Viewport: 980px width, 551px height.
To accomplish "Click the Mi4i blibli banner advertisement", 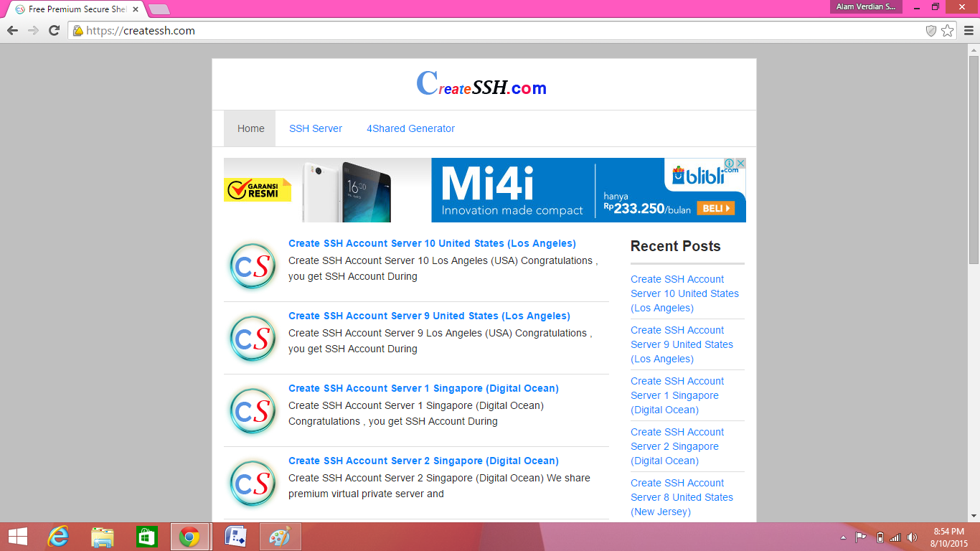I will 485,190.
